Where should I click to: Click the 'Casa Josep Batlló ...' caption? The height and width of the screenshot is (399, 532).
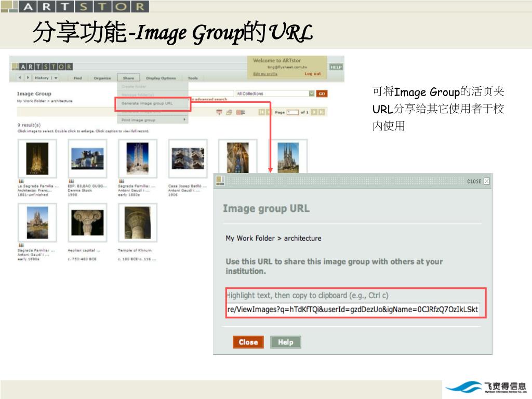[187, 187]
